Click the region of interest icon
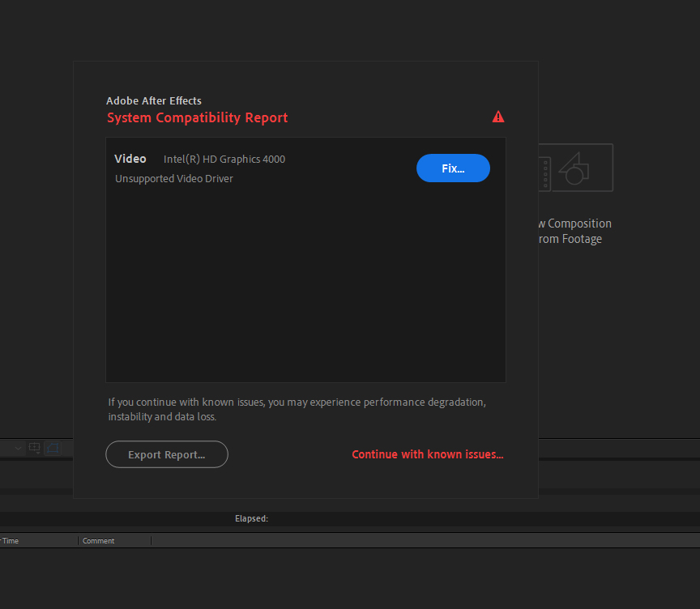 tap(34, 448)
